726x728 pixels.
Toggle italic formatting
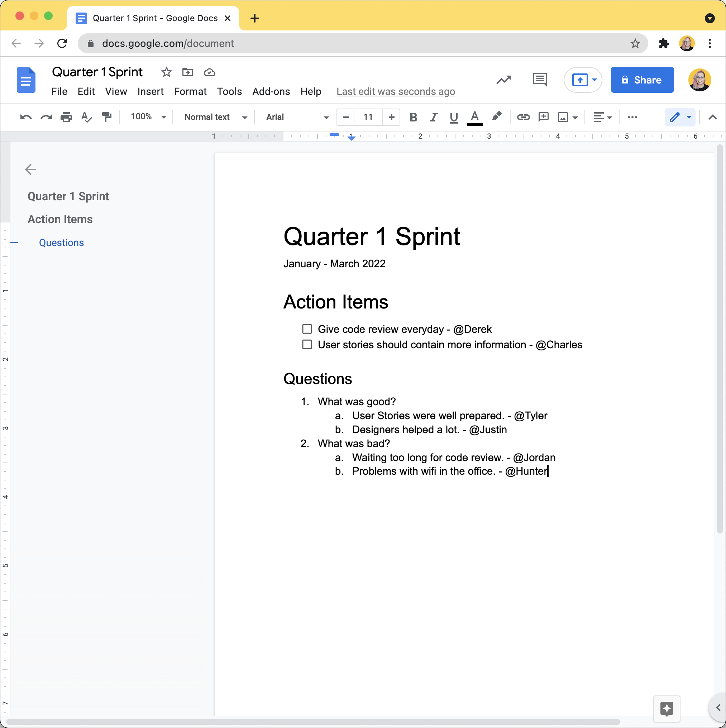click(x=434, y=117)
